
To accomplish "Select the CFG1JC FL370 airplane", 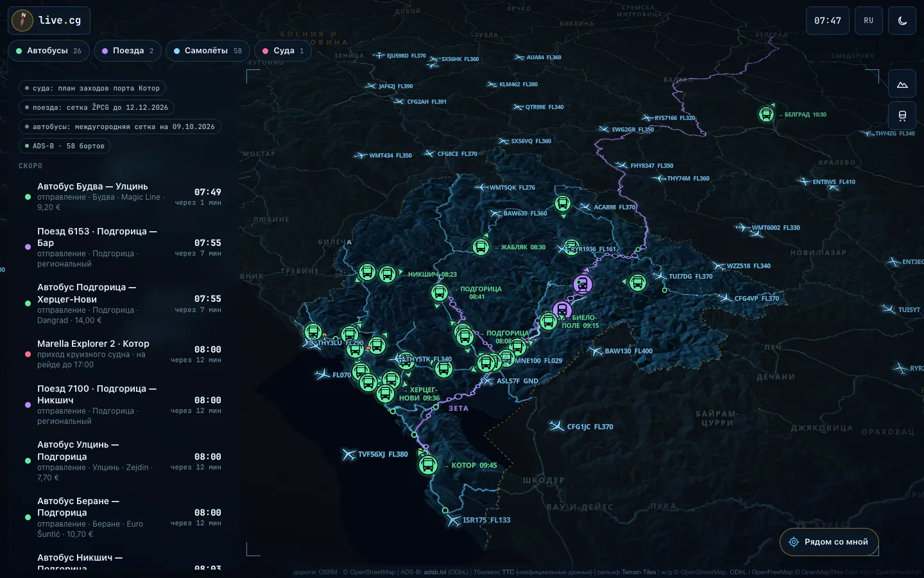I will coord(556,426).
